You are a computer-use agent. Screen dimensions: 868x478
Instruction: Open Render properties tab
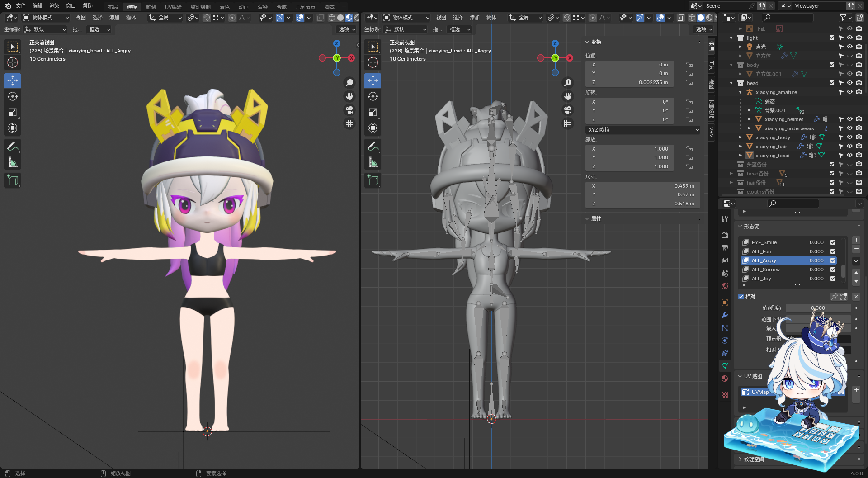point(725,235)
